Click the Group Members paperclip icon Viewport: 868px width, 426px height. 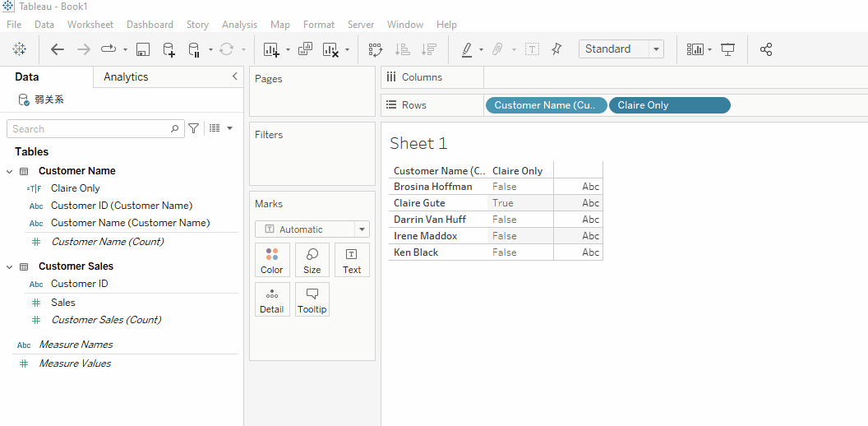(497, 49)
